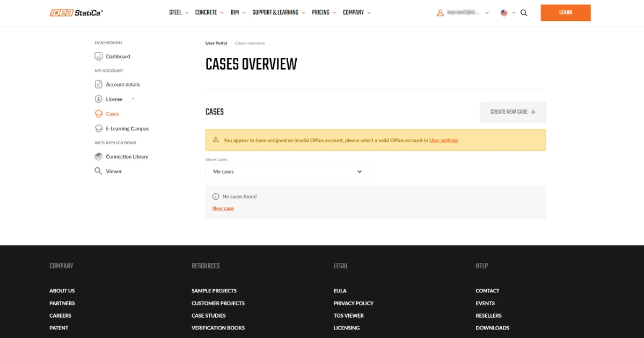Click the user profile avatar icon

tap(441, 12)
